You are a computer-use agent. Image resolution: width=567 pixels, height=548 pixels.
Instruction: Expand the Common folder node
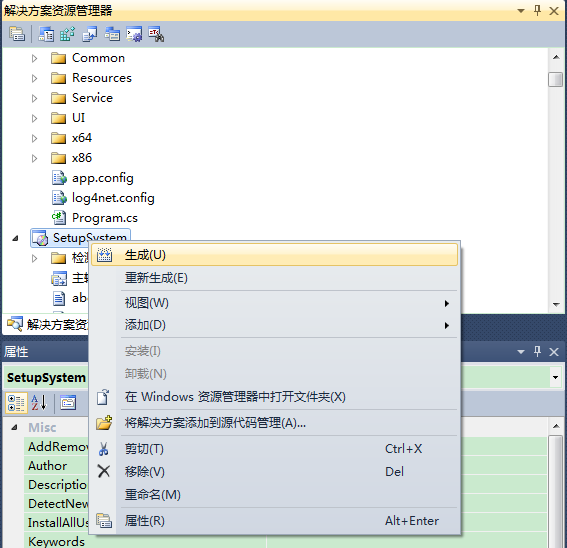(x=34, y=58)
